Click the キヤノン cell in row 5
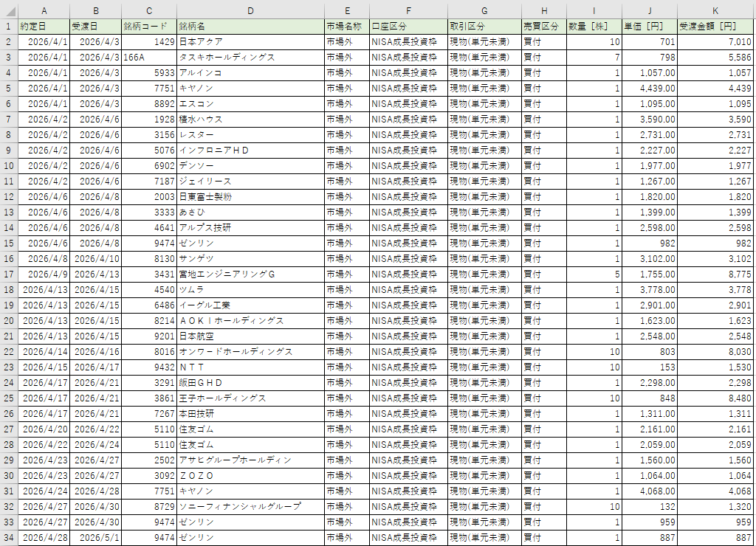Viewport: 756px width, 546px height. tap(250, 89)
